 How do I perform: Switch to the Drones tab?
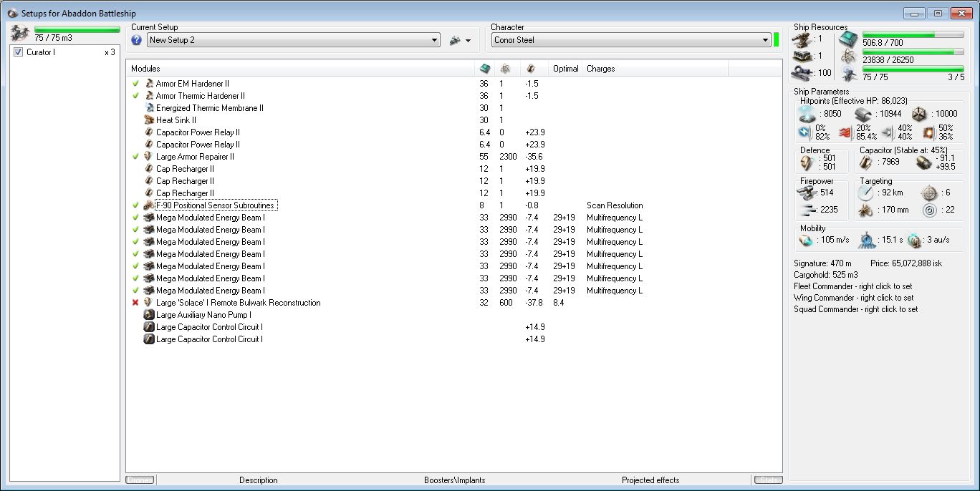[140, 480]
